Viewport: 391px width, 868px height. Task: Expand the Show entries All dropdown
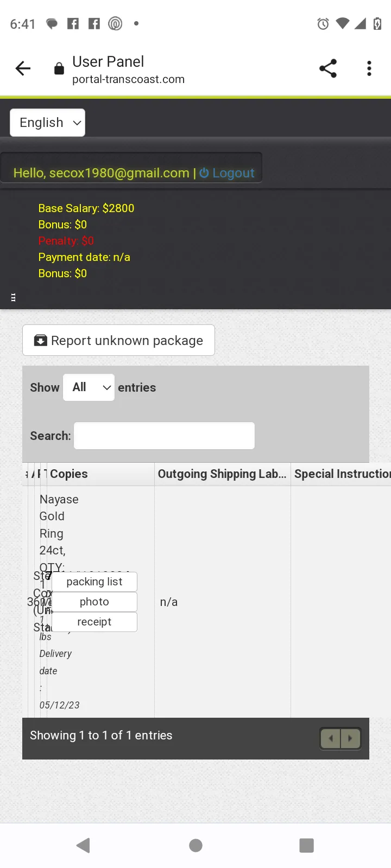(x=89, y=387)
